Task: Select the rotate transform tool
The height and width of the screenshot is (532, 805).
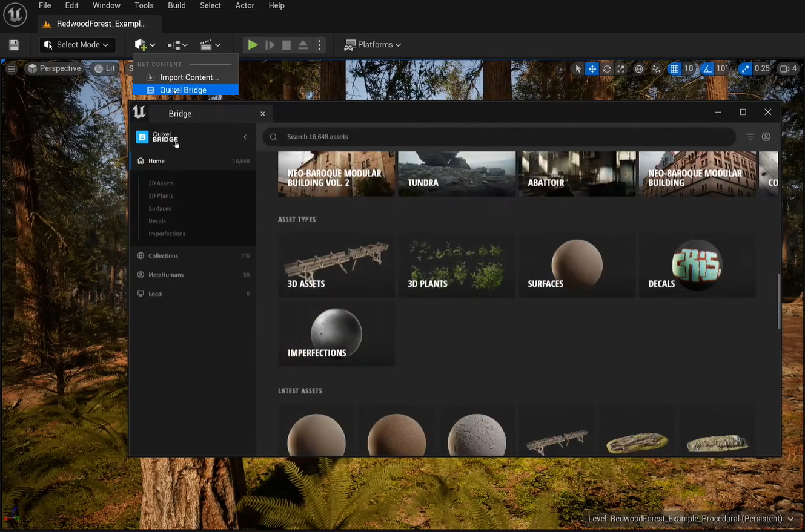Action: [x=606, y=69]
